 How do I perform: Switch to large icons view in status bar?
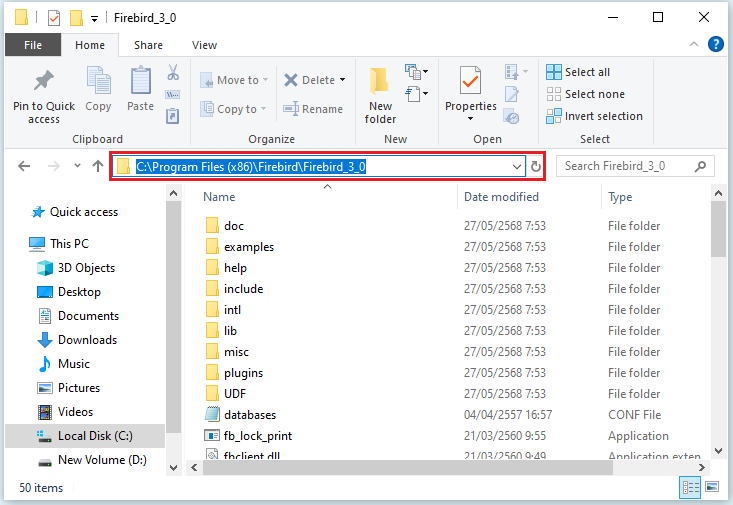click(713, 488)
